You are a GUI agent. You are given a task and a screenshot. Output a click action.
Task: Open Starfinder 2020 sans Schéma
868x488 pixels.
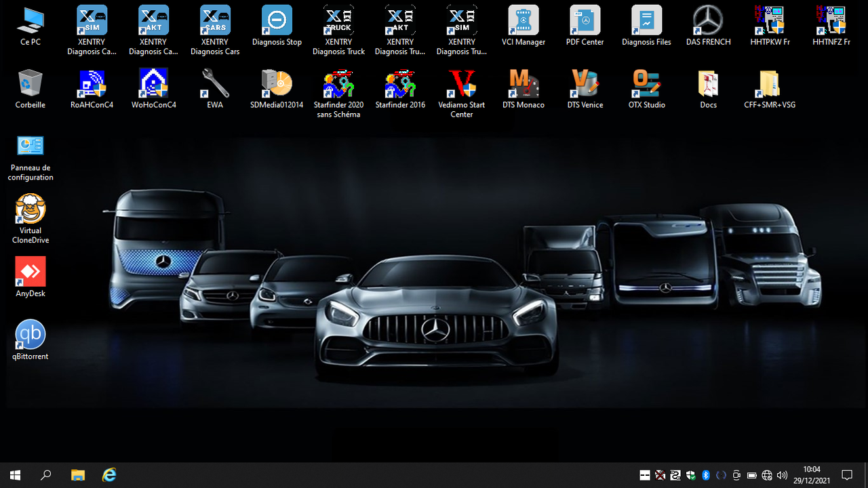coord(338,94)
